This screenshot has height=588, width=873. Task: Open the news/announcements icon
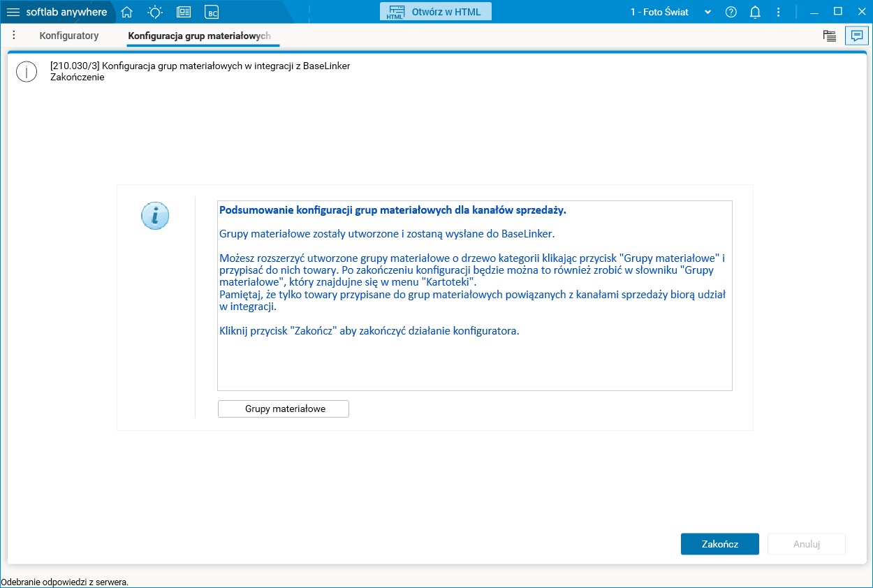(183, 12)
